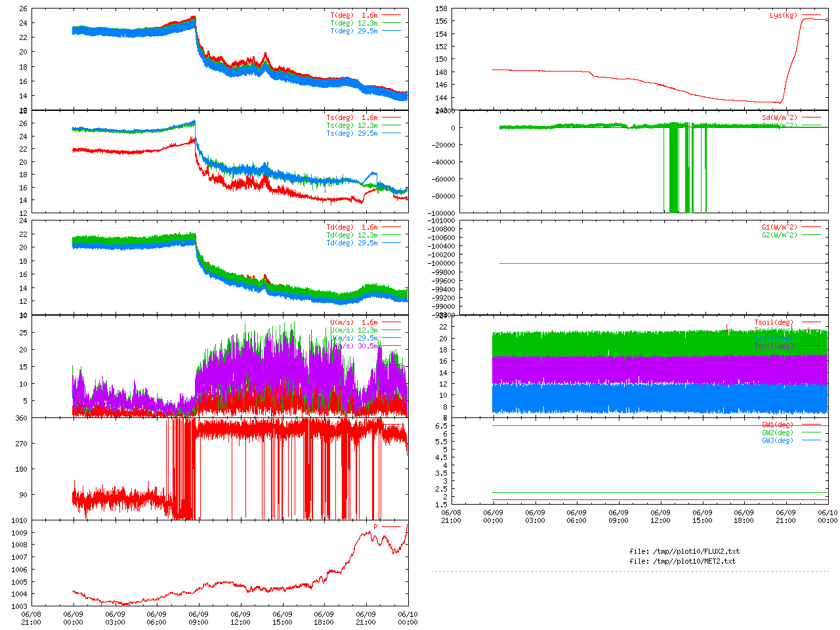840x630 pixels.
Task: Select the U(m/s) 30.5m legend entry
Action: pyautogui.click(x=354, y=346)
